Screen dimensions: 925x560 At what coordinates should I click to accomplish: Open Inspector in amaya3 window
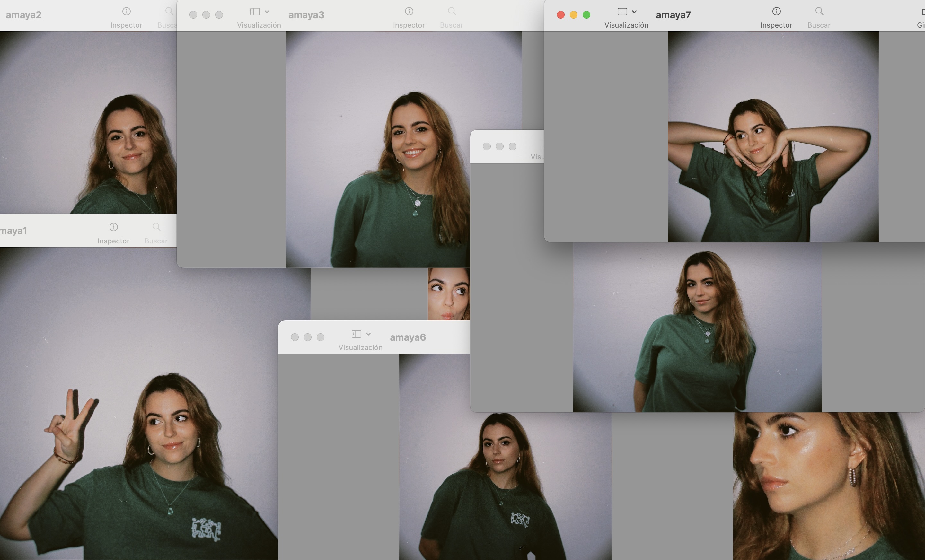coord(409,12)
